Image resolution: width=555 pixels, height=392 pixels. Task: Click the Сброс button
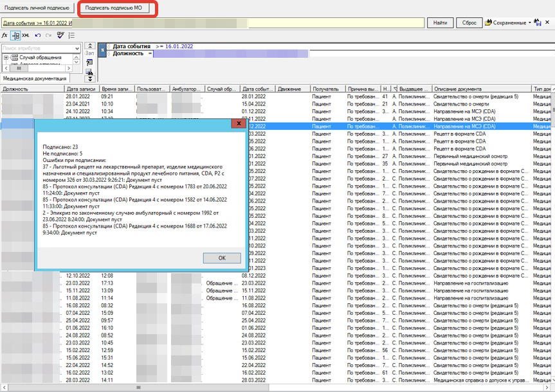point(469,22)
